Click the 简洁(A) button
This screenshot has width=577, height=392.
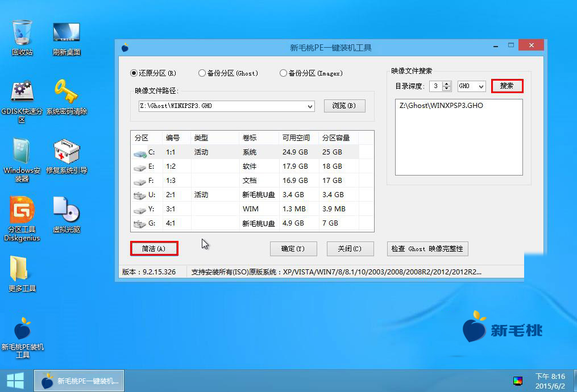[154, 249]
